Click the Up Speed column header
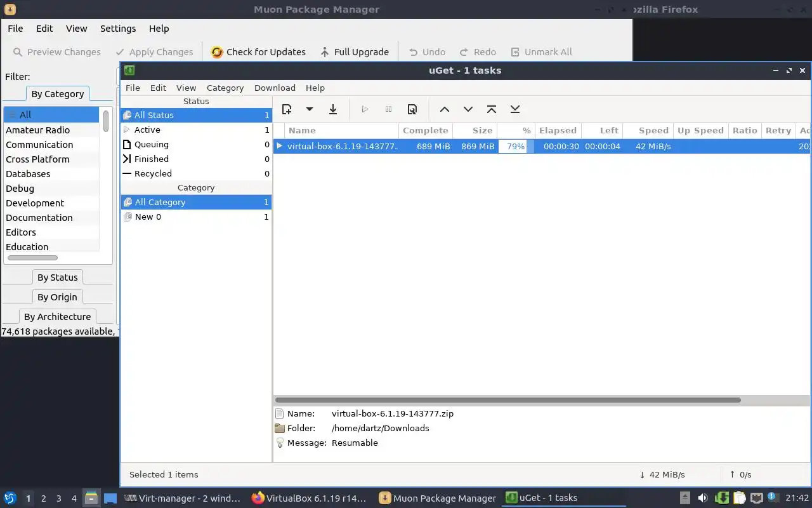This screenshot has width=812, height=508. pyautogui.click(x=700, y=130)
